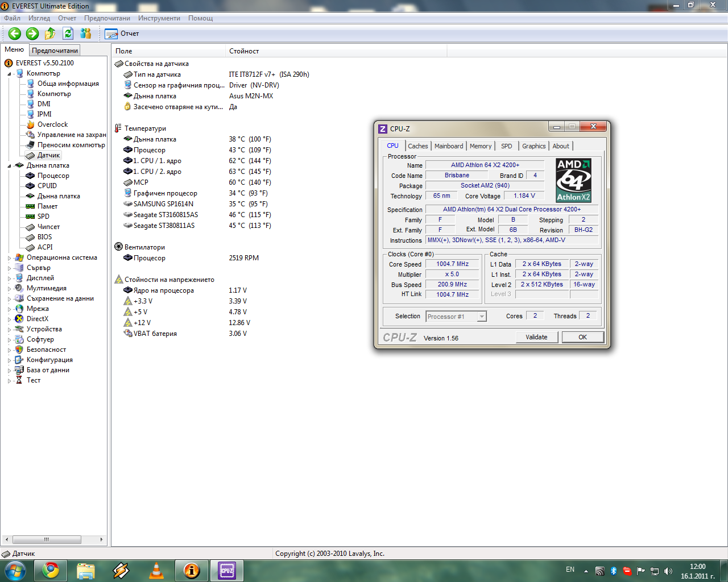The image size is (728, 582).
Task: Open the Отчет report toolbar button
Action: 122,34
